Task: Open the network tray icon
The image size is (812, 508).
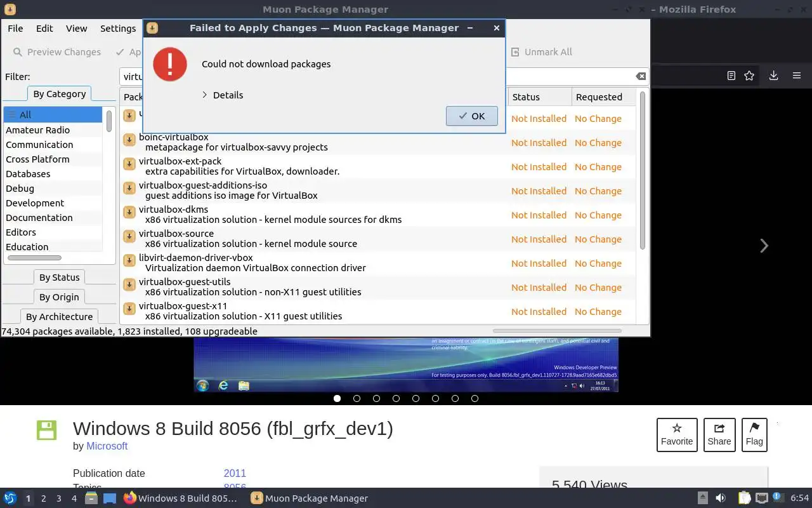Action: (762, 498)
